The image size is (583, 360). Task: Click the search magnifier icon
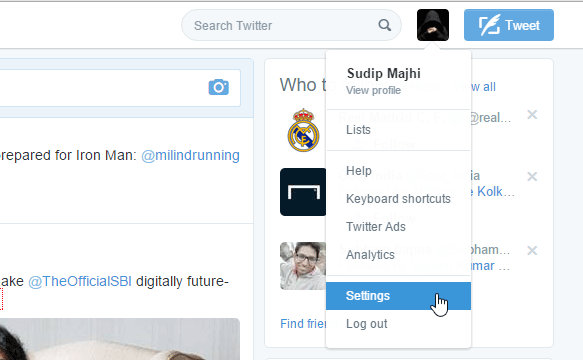click(x=384, y=25)
